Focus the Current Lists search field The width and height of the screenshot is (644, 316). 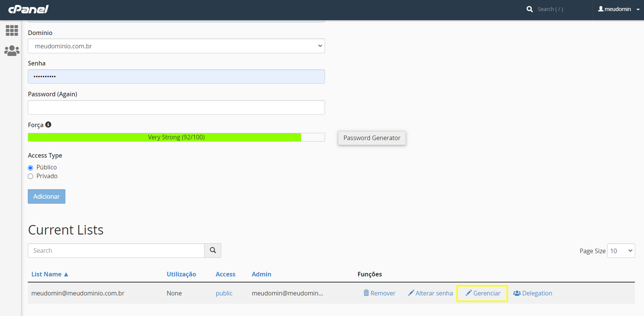116,251
